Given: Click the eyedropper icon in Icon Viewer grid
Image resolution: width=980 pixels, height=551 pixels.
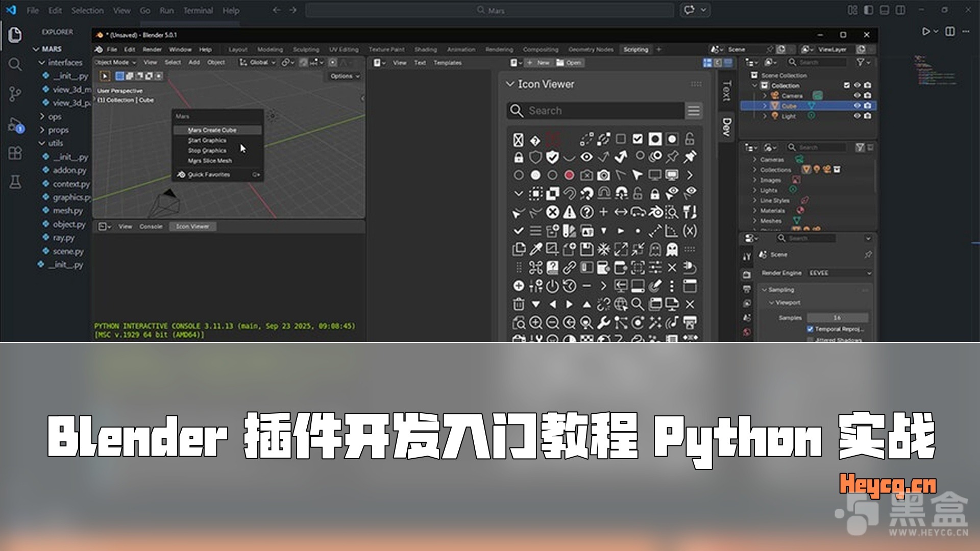Looking at the screenshot, I should (535, 249).
